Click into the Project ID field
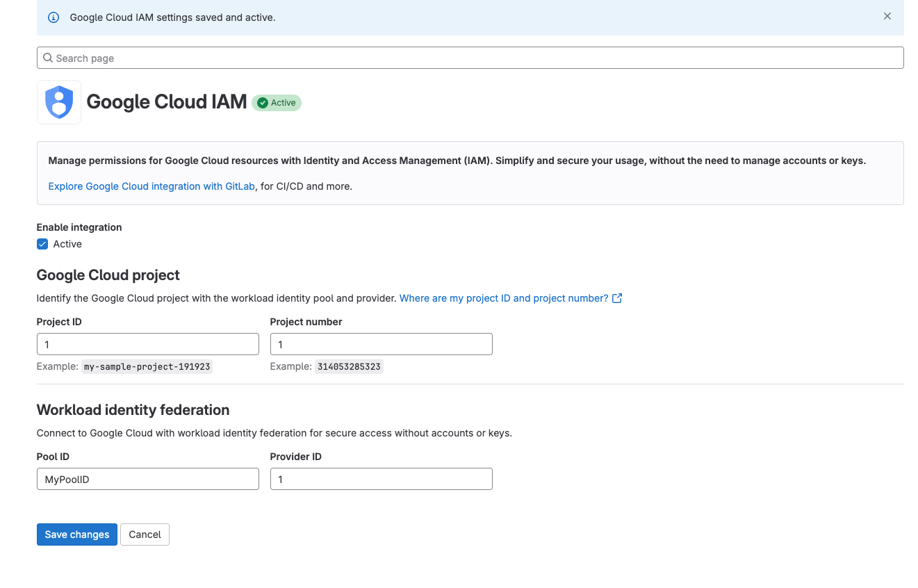 coord(147,345)
